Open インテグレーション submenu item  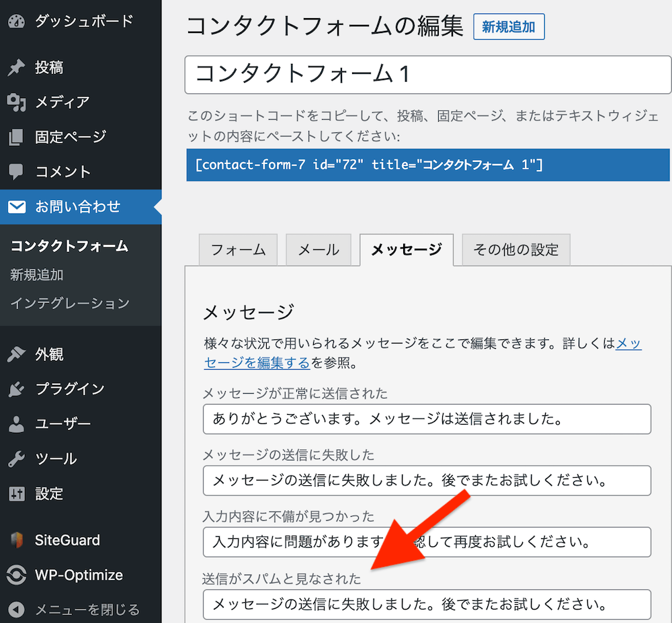(x=70, y=303)
